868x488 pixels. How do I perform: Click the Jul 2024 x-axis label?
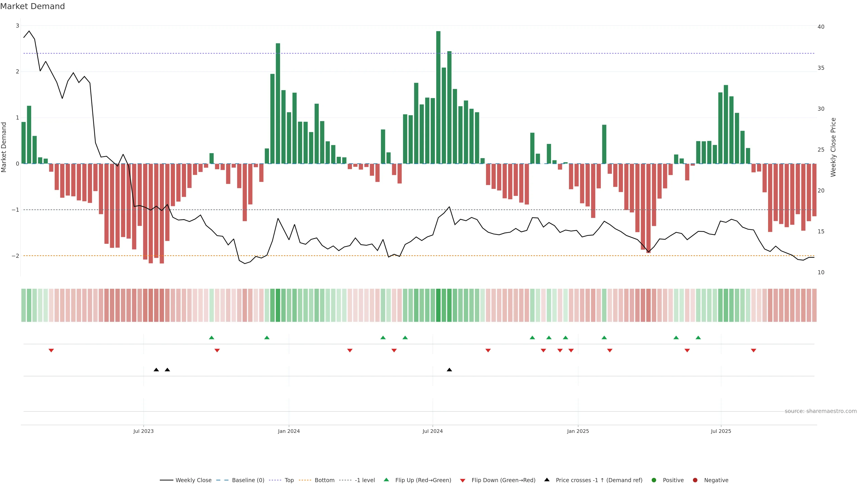pos(433,431)
